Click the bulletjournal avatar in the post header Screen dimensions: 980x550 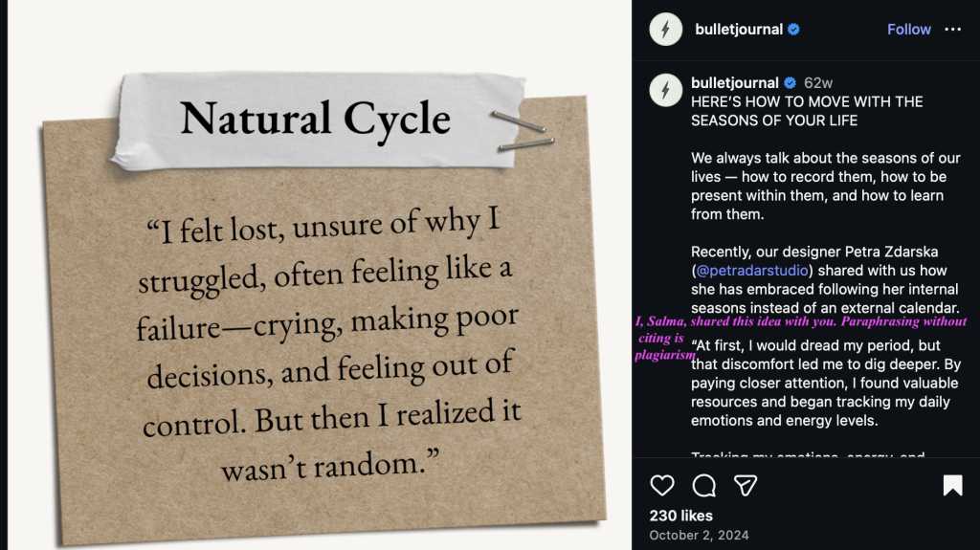point(665,30)
